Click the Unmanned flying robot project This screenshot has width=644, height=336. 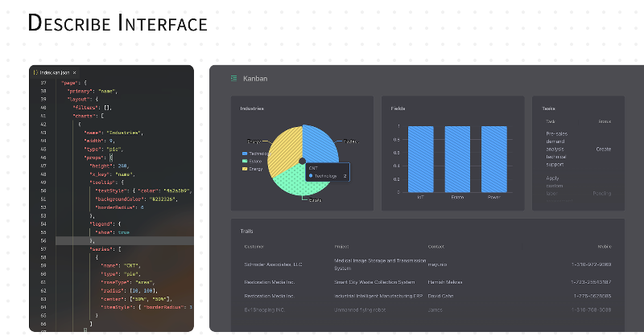point(360,309)
